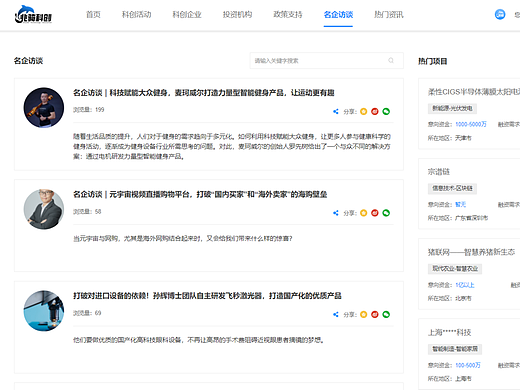Click the metaverse article summary text
The image size is (520, 390).
click(x=183, y=239)
